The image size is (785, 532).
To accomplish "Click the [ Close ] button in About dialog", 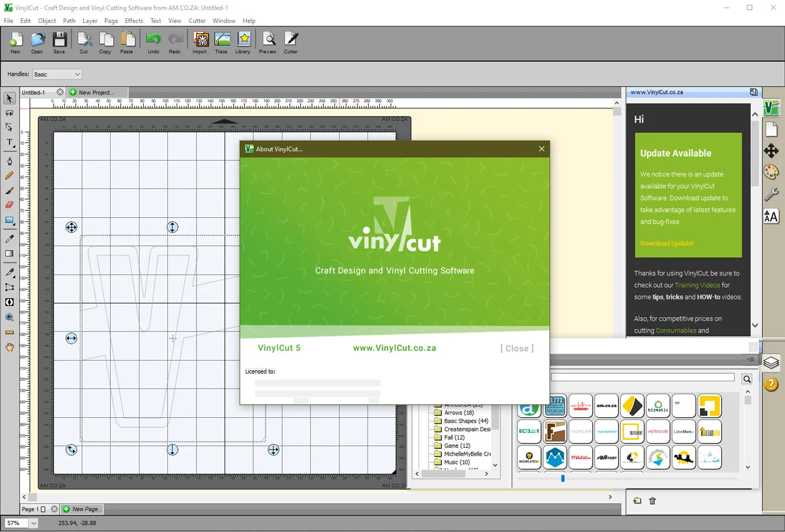I will click(x=517, y=348).
